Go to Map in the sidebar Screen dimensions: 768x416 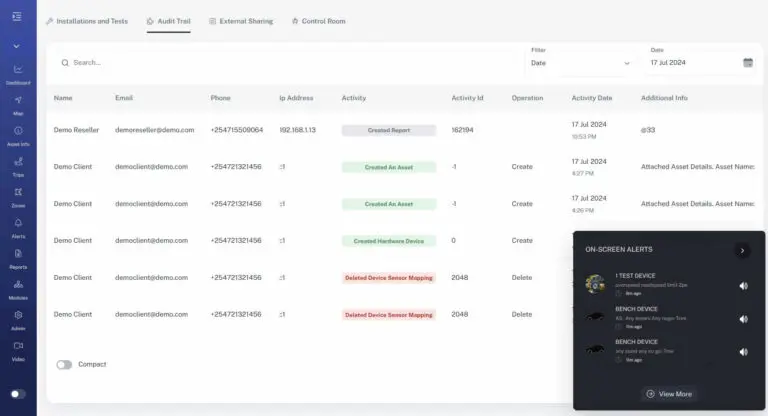pos(18,104)
